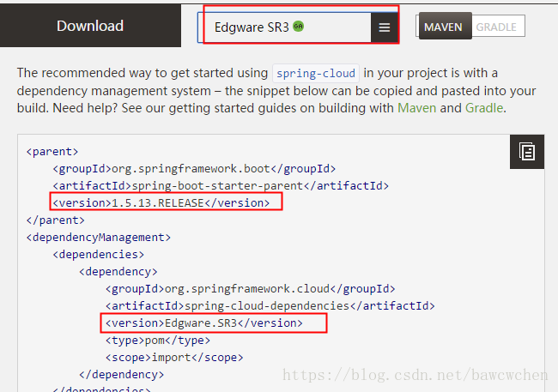The height and width of the screenshot is (392, 558).
Task: Click the org.springframework.boot groupId line
Action: pos(194,169)
